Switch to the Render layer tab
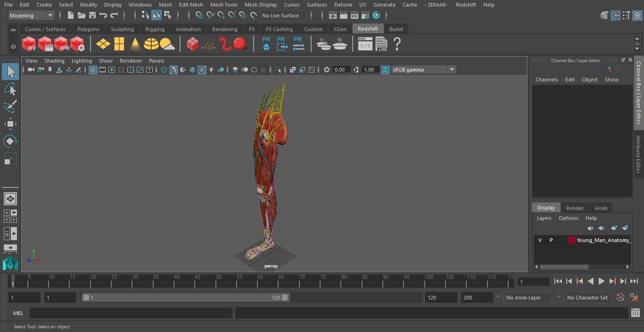The width and height of the screenshot is (644, 332). [575, 208]
